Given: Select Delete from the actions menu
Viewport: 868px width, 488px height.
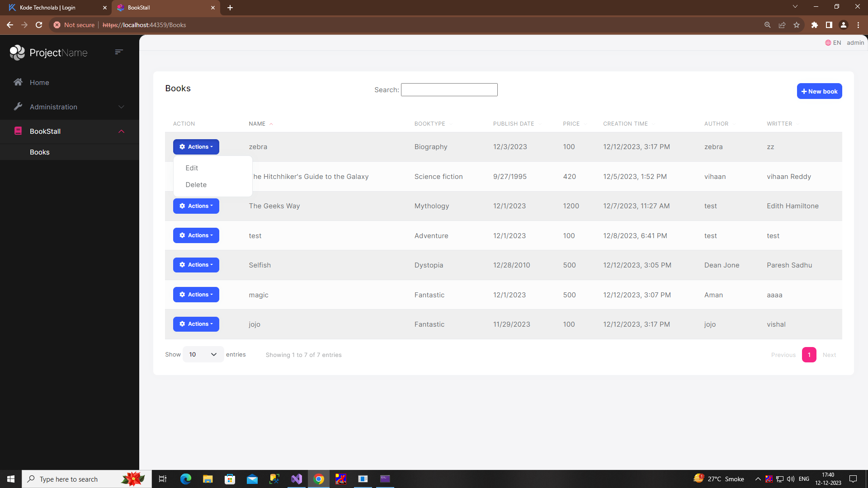Looking at the screenshot, I should 196,185.
